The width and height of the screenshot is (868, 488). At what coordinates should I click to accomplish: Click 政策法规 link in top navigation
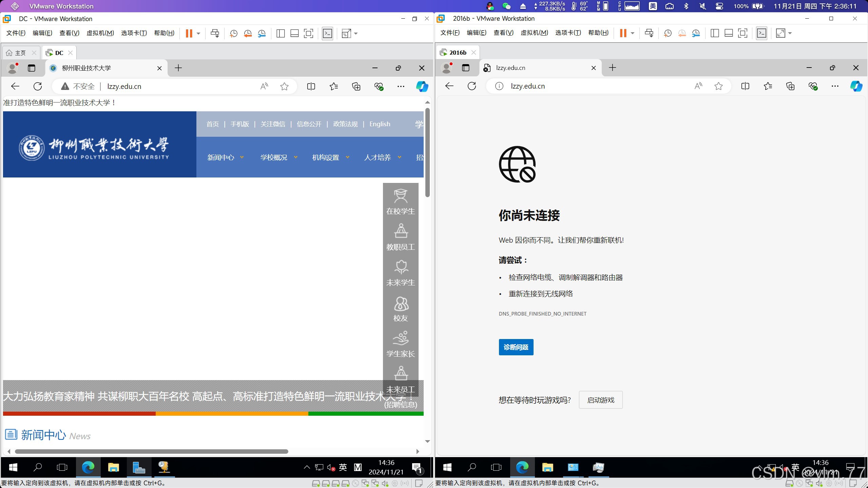345,124
